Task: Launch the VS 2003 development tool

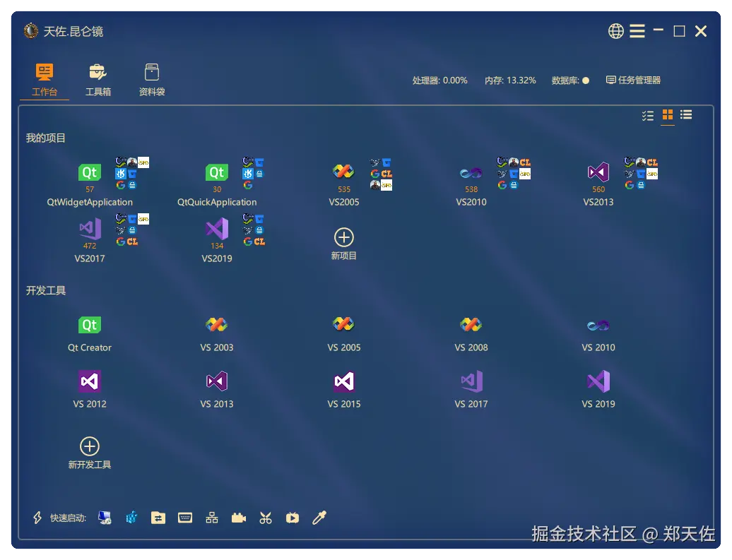Action: click(x=217, y=334)
